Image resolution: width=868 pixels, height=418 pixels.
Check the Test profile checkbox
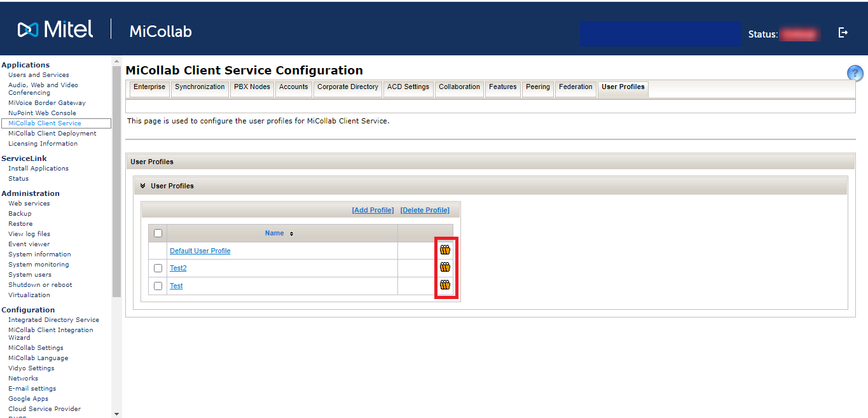(158, 286)
